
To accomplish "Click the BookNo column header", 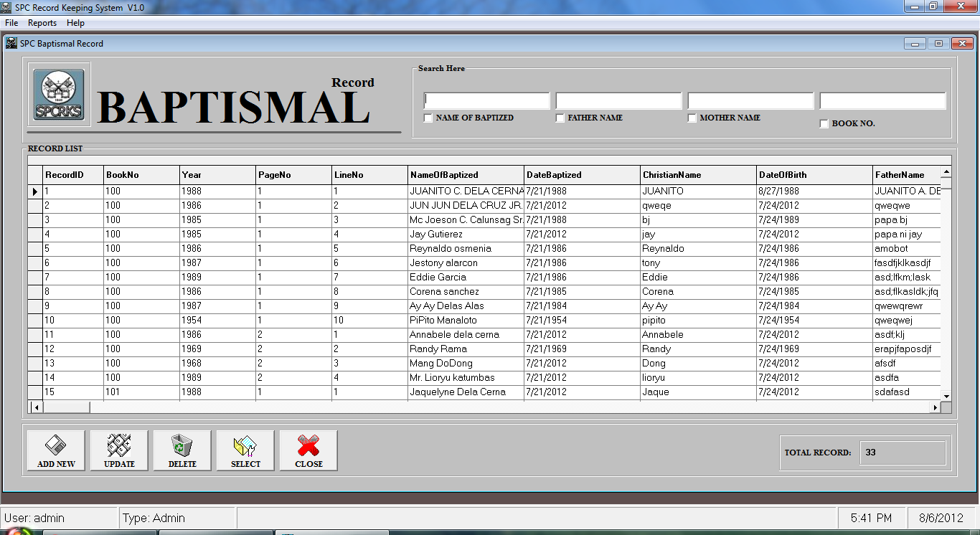I will pos(141,175).
